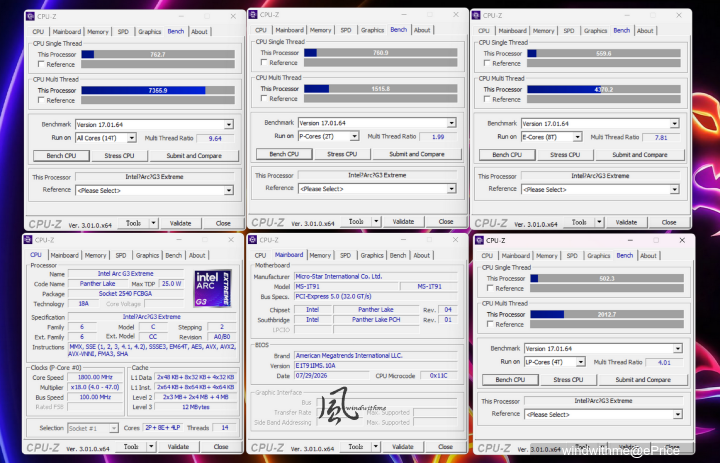
Task: Click the Level 3 12 MBytes cache value
Action: tap(196, 407)
